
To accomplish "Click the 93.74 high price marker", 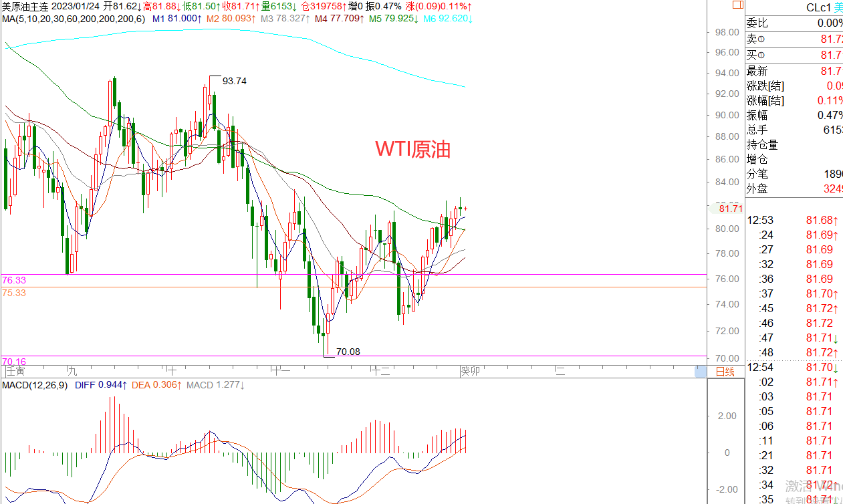I will [x=235, y=81].
